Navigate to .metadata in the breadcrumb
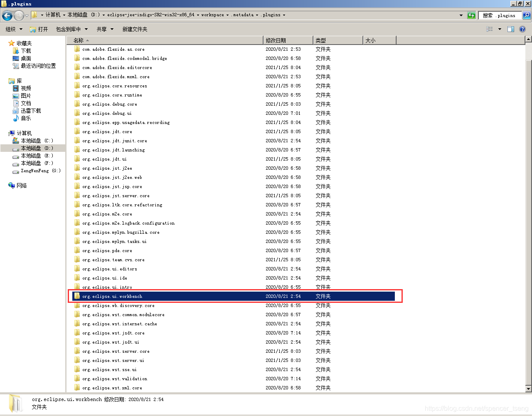 click(x=244, y=14)
